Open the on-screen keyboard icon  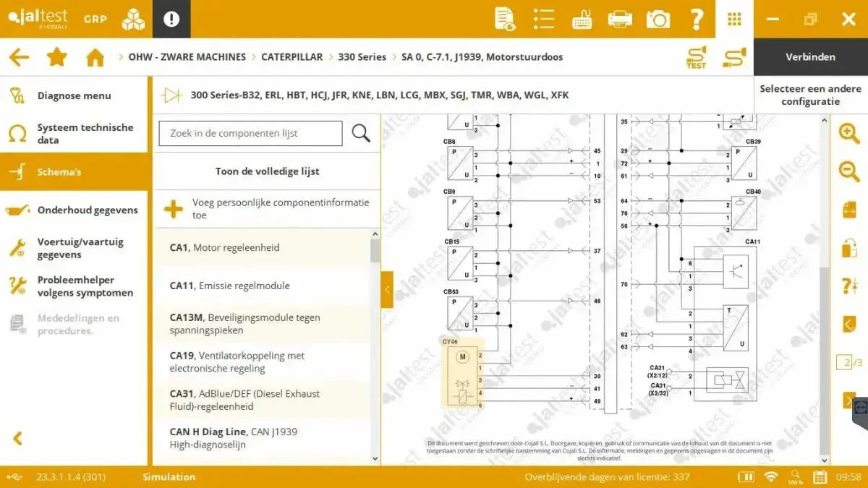pos(582,20)
